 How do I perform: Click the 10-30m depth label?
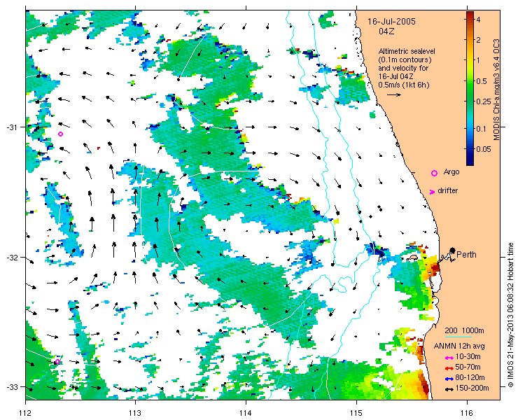[x=468, y=356]
